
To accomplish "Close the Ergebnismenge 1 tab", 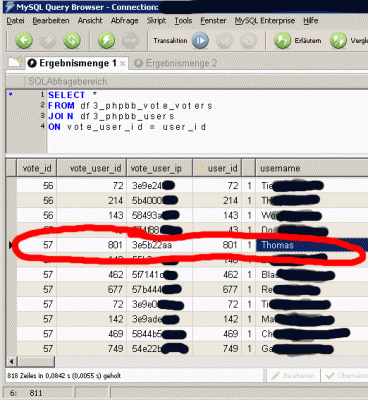I will click(123, 63).
